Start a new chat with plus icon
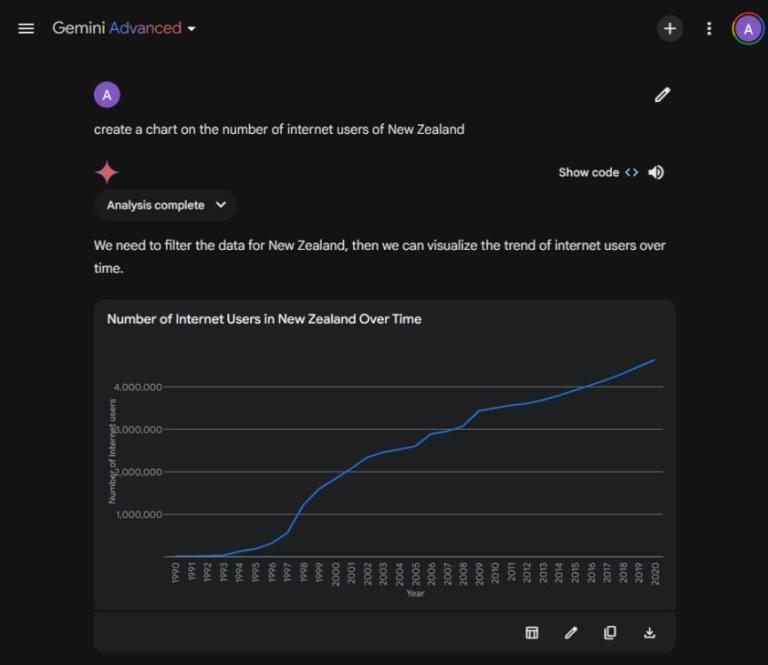The height and width of the screenshot is (665, 768). tap(670, 28)
